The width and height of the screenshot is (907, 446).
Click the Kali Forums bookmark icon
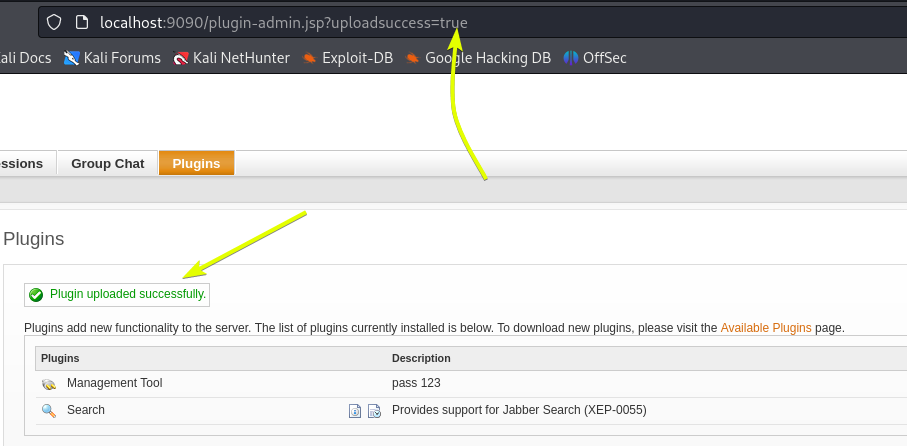click(x=71, y=58)
